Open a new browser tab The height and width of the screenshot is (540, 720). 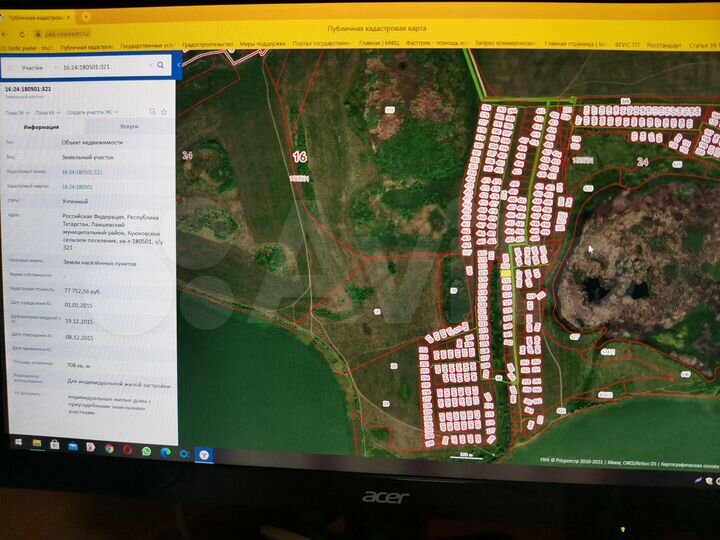86,17
